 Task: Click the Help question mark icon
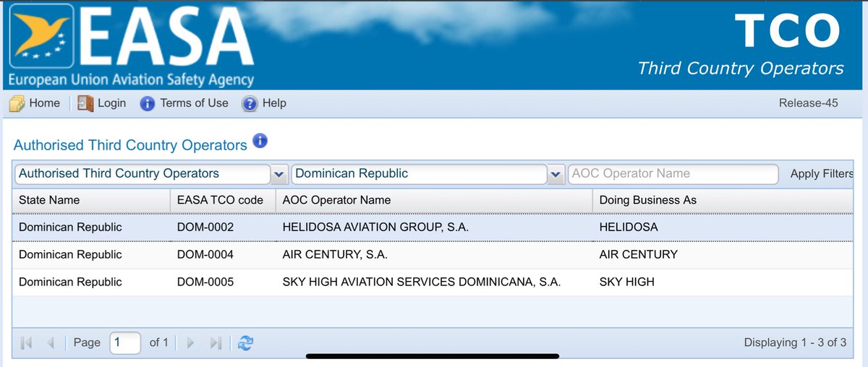pos(250,104)
